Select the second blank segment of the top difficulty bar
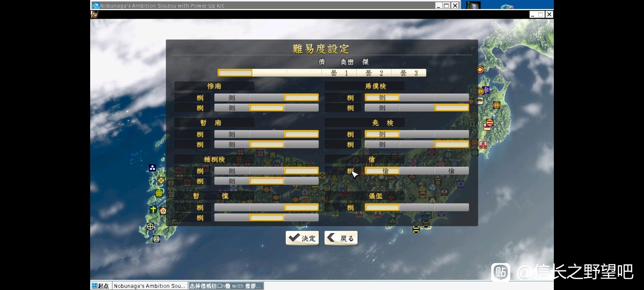Screen dimensions: 644x290 [x=270, y=73]
